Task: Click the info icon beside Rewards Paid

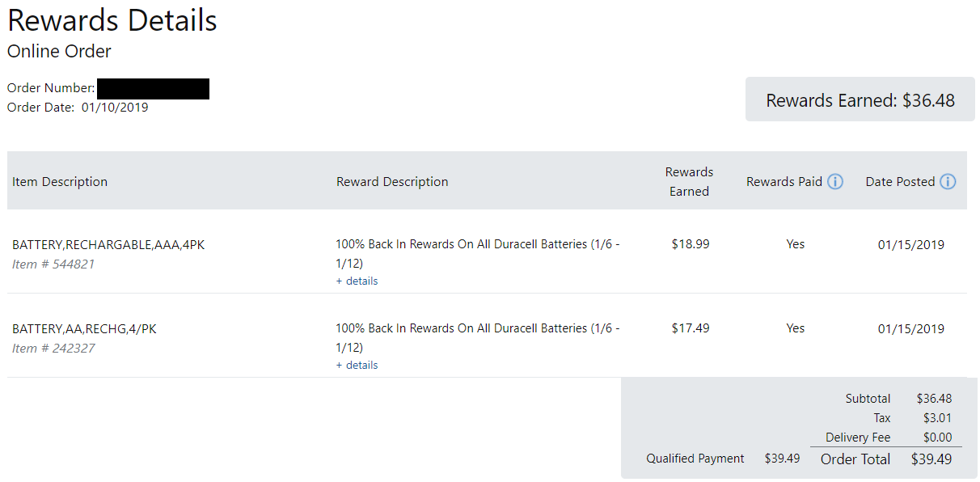Action: coord(835,182)
